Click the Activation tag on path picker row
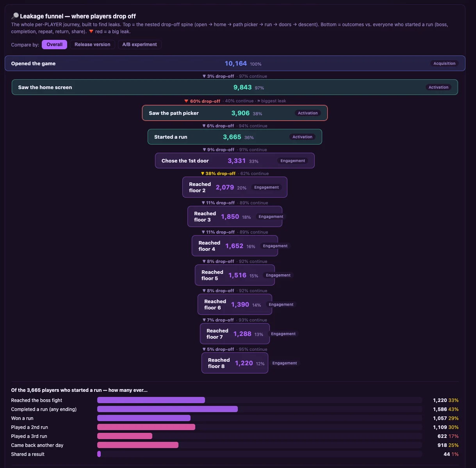The image size is (476, 468). point(308,113)
